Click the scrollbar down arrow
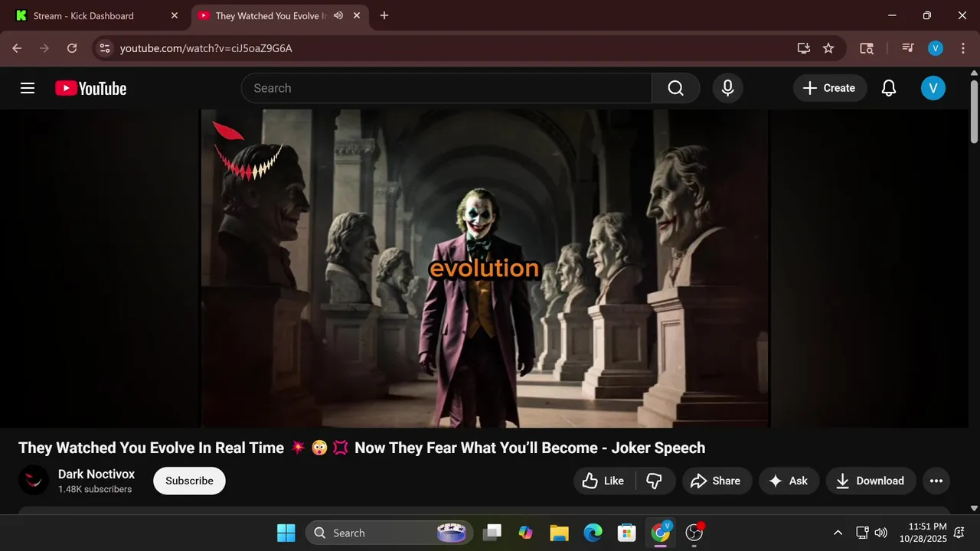The image size is (980, 551). click(974, 507)
